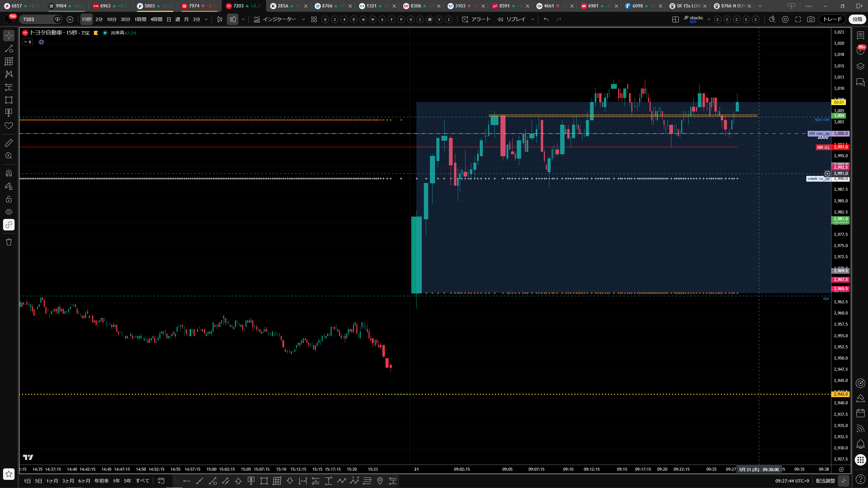Collapse the indicator legend showing 6
This screenshot has width=868, height=488.
(x=27, y=42)
